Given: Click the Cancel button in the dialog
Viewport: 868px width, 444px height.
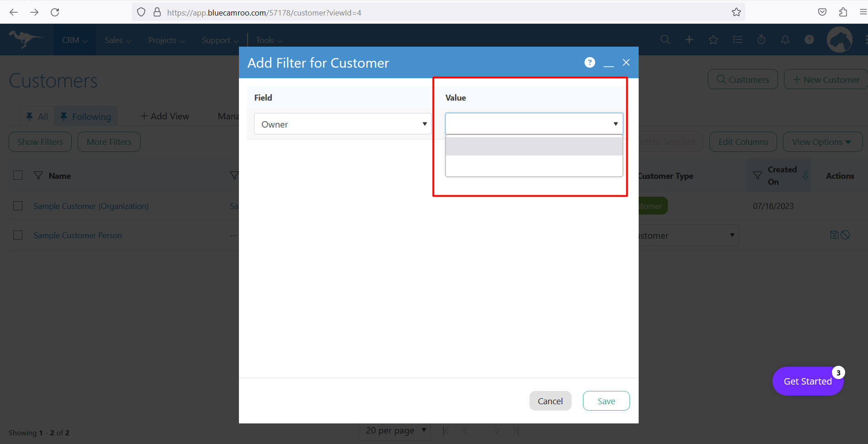Looking at the screenshot, I should [550, 401].
